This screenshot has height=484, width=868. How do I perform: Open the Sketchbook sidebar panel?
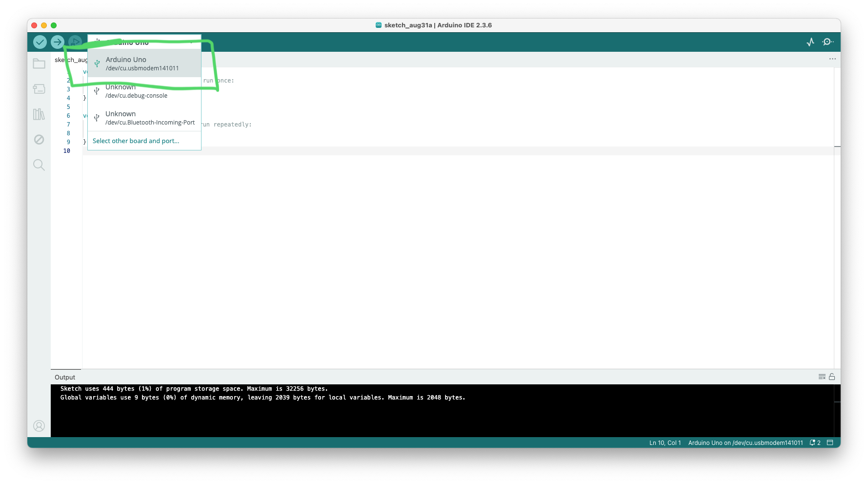(39, 63)
